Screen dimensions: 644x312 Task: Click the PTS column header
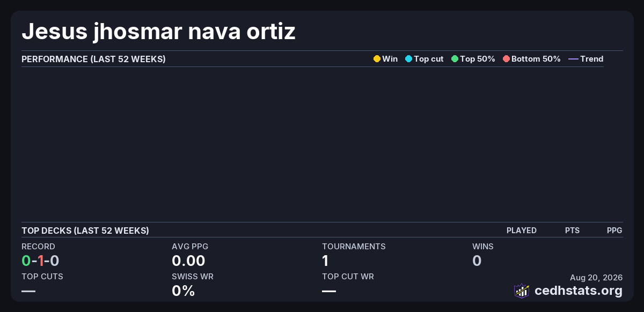(x=572, y=231)
